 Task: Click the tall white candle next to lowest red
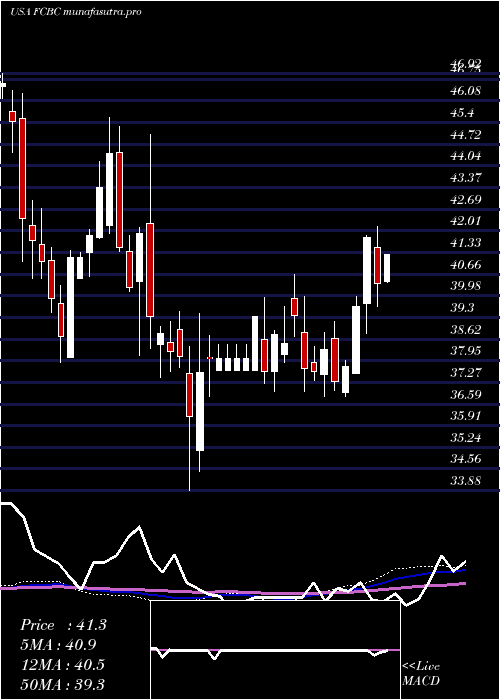coord(200,411)
